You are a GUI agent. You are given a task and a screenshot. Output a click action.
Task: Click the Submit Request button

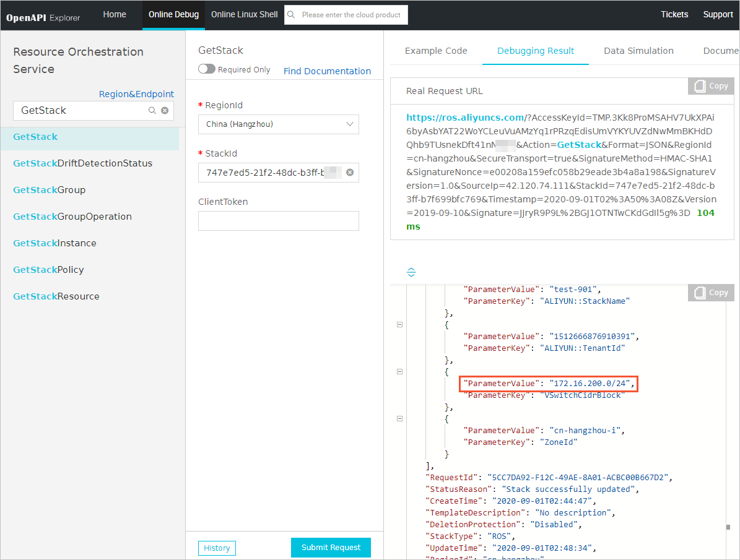pos(331,547)
